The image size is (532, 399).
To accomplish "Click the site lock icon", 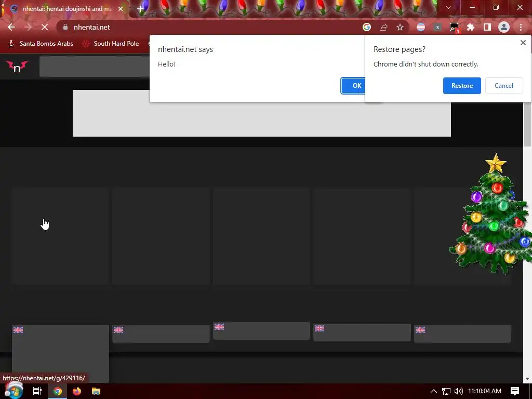I will point(65,27).
